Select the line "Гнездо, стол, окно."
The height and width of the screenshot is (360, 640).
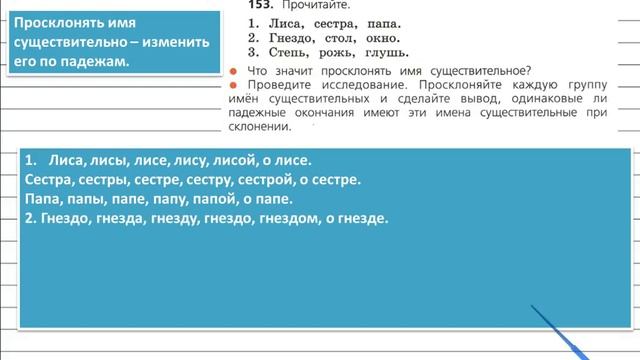pos(334,38)
